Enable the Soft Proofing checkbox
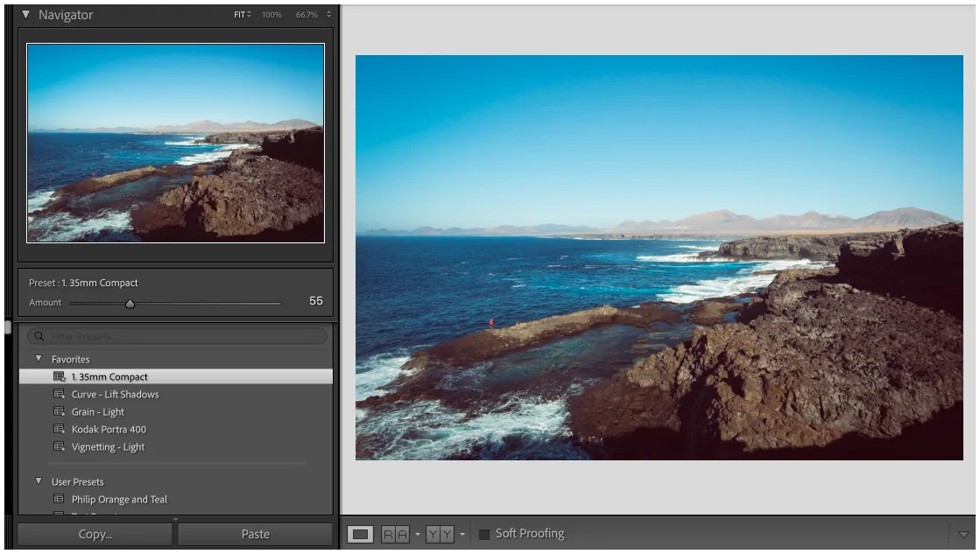This screenshot has height=554, width=980. click(x=483, y=535)
